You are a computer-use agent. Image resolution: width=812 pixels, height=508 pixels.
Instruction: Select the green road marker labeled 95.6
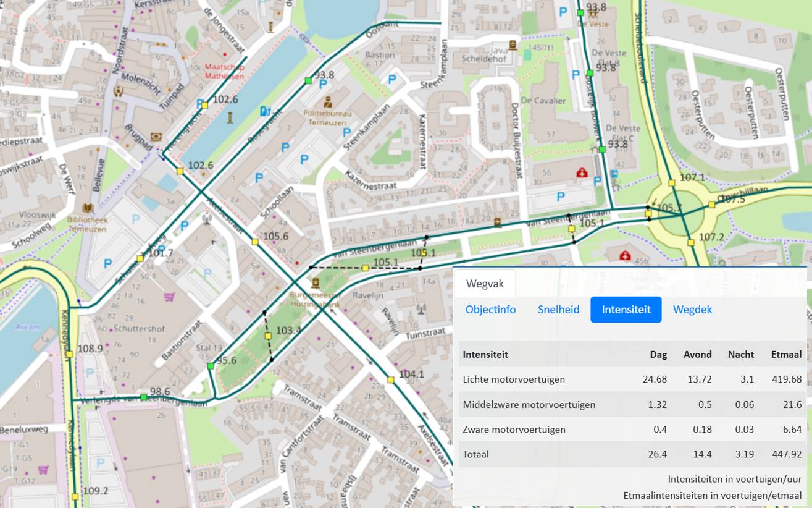pyautogui.click(x=211, y=366)
